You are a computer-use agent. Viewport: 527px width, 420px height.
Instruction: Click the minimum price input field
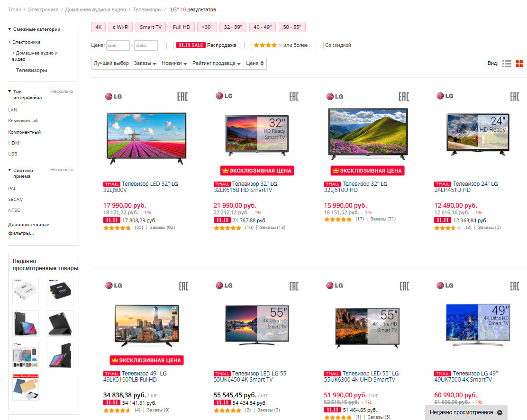118,46
